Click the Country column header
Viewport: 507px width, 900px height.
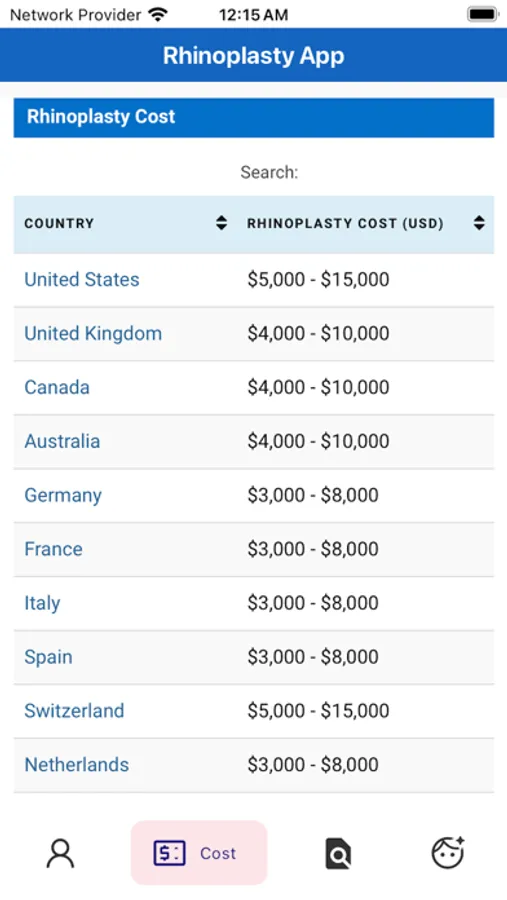coord(59,223)
